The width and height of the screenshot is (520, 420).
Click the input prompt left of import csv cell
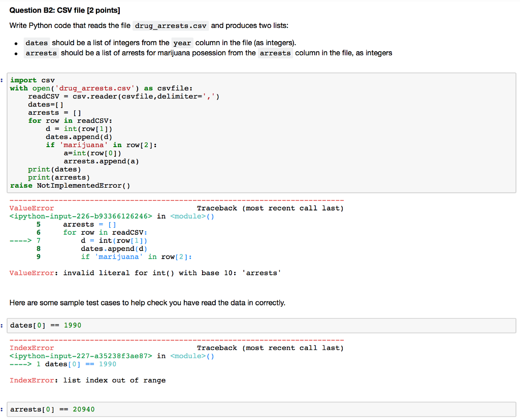pos(2,80)
